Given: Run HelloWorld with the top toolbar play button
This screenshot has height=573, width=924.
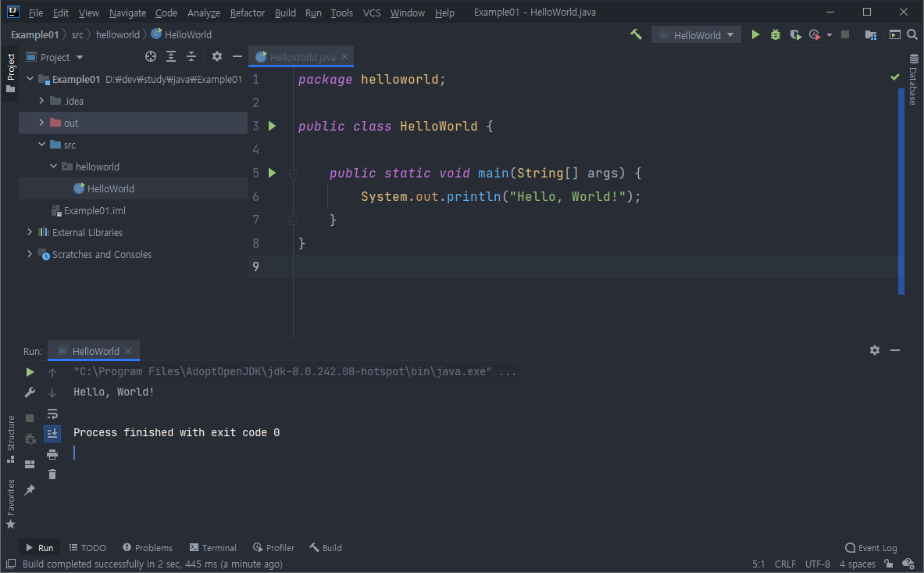Looking at the screenshot, I should click(x=755, y=34).
